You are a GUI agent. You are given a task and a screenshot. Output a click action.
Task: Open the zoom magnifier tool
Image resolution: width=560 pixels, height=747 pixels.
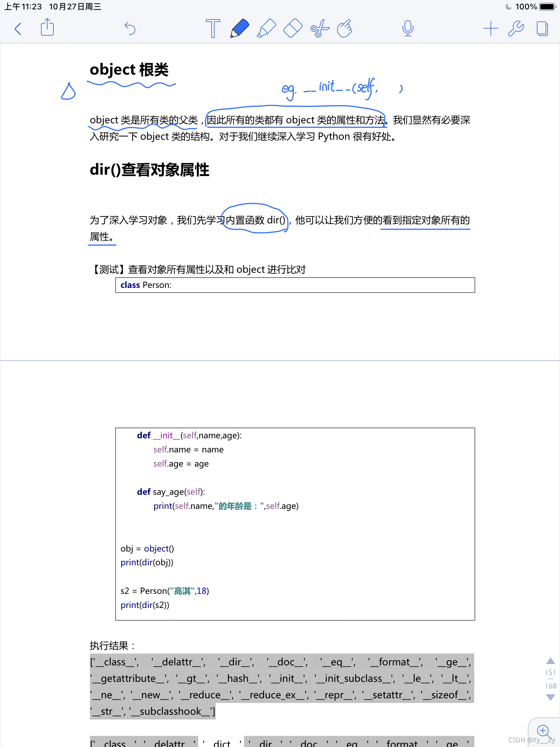coord(544,731)
